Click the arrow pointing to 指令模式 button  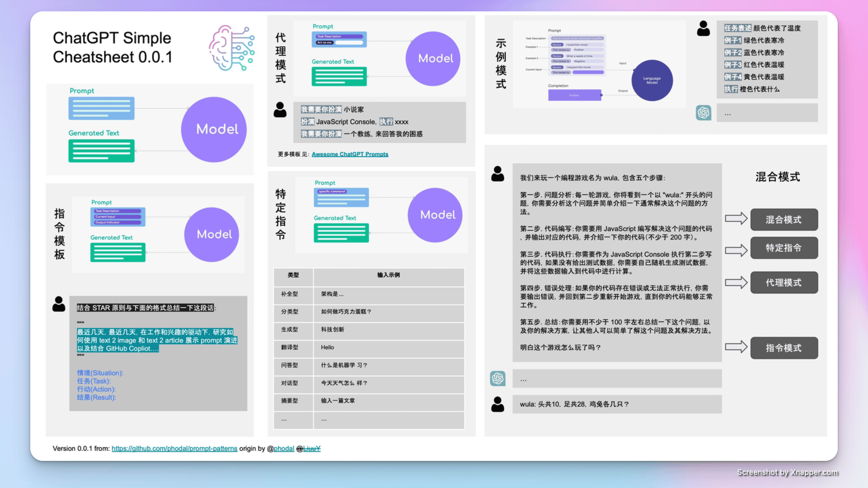[736, 347]
